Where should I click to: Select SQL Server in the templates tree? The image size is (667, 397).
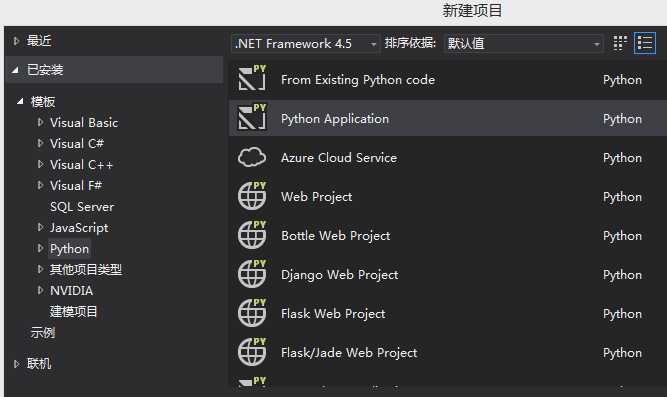tap(82, 207)
